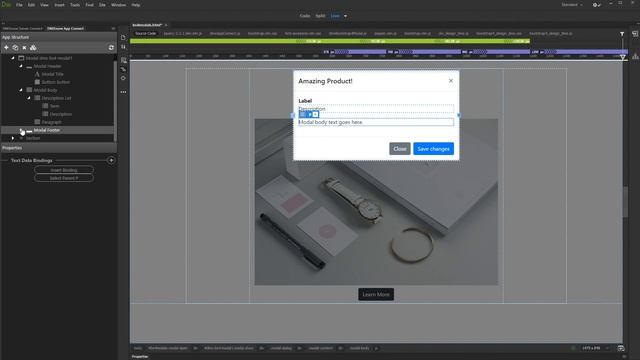Click the Select Parent P button

click(64, 178)
